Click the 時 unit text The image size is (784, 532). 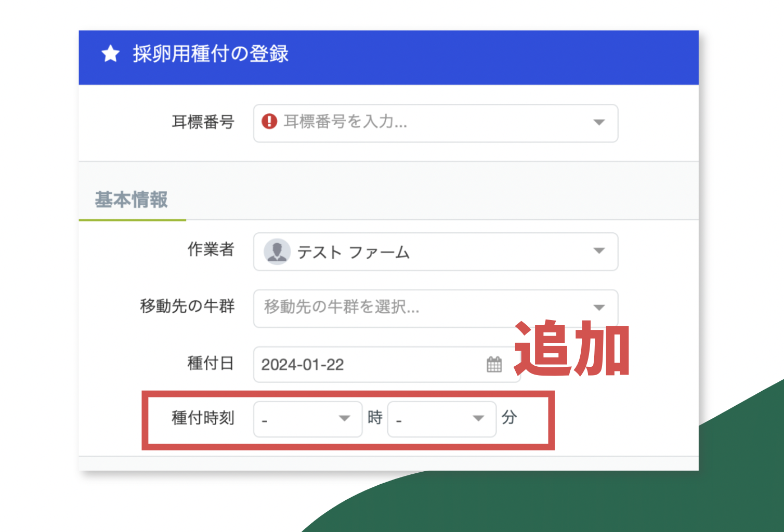(375, 417)
